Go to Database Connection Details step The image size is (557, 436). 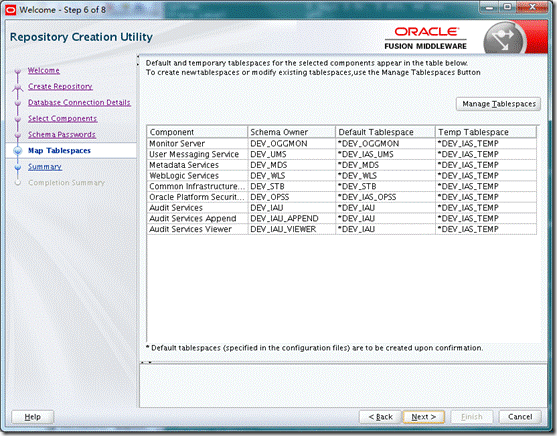79,102
